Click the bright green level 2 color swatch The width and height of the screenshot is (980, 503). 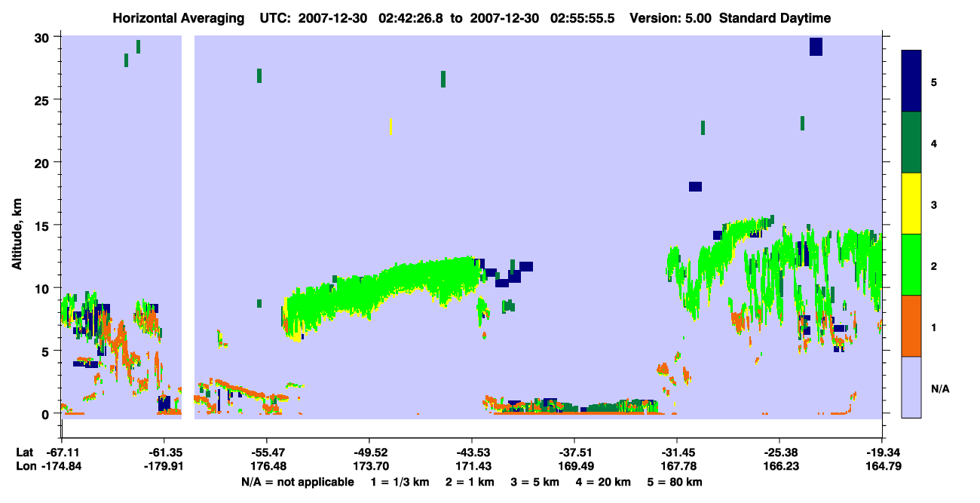911,265
